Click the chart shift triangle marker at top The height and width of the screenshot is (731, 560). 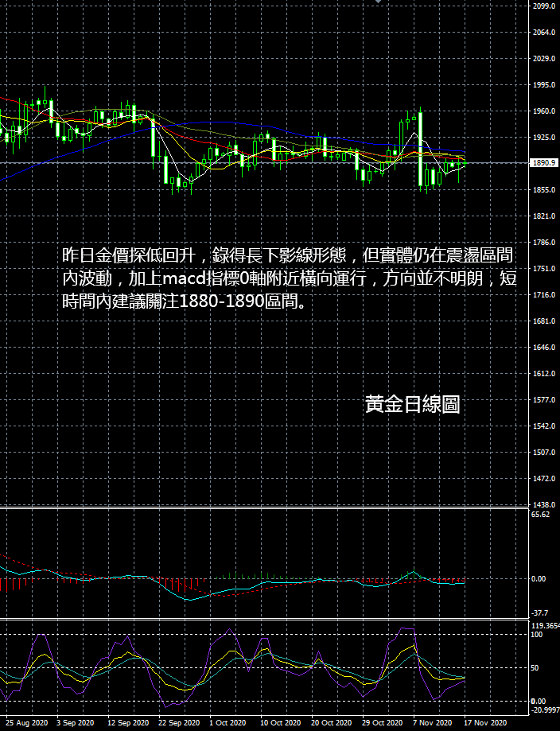(x=378, y=2)
